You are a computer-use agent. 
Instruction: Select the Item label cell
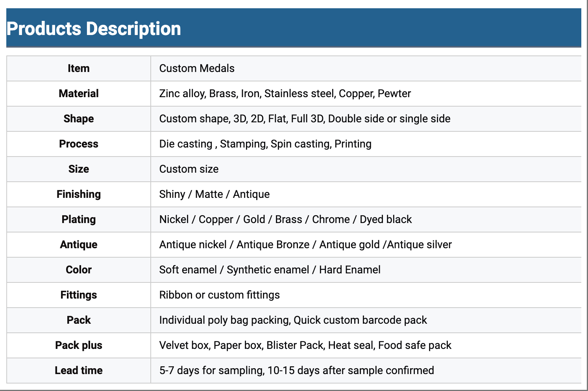click(x=79, y=68)
